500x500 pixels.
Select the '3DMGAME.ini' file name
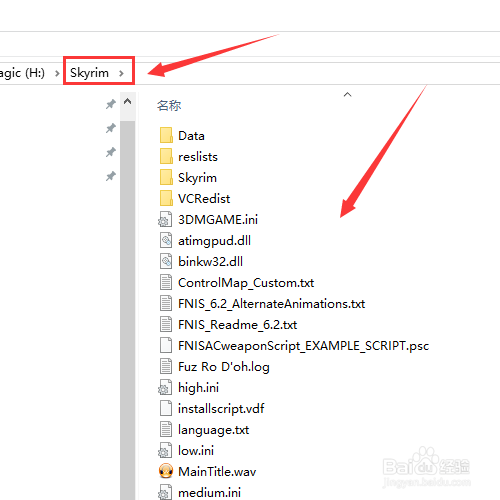pos(218,220)
